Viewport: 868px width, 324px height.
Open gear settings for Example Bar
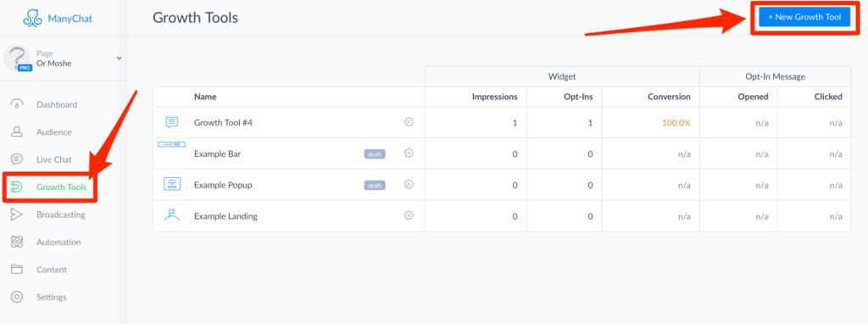click(x=409, y=154)
